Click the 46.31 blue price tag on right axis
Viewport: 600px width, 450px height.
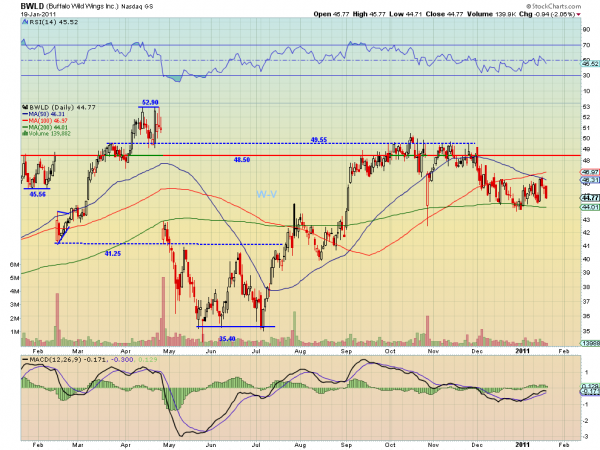tap(590, 180)
